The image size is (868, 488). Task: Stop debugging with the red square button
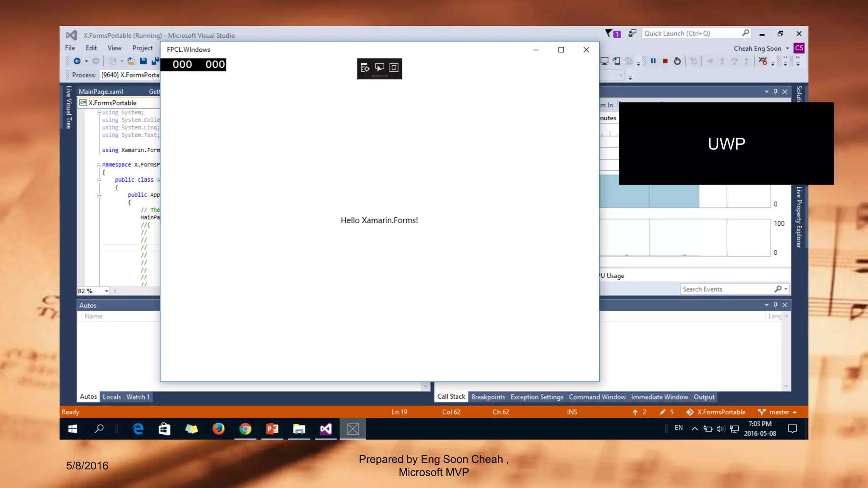665,61
